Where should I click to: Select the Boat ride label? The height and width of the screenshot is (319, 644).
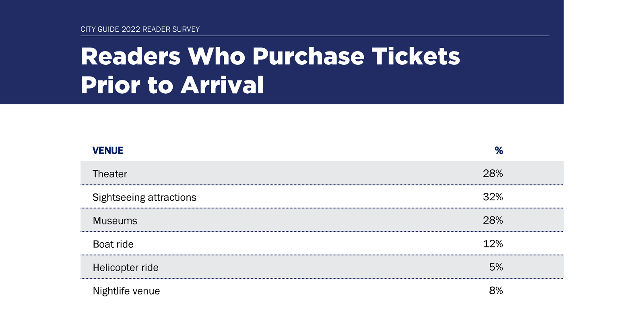[113, 244]
